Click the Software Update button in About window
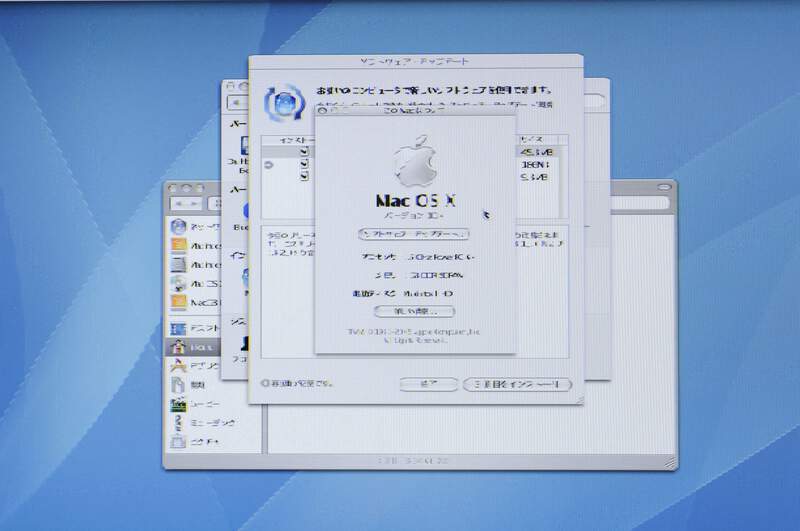The height and width of the screenshot is (531, 800). (413, 233)
